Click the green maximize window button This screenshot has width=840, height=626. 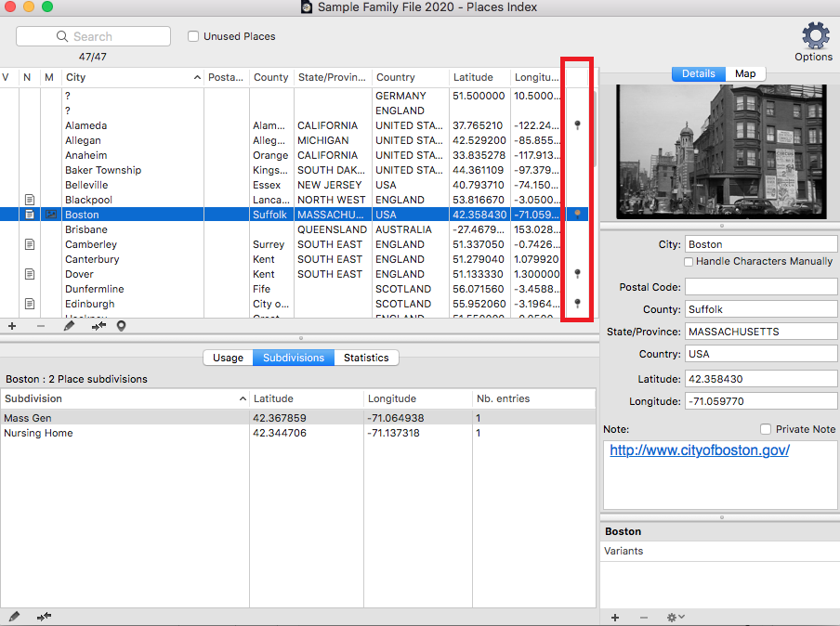47,7
